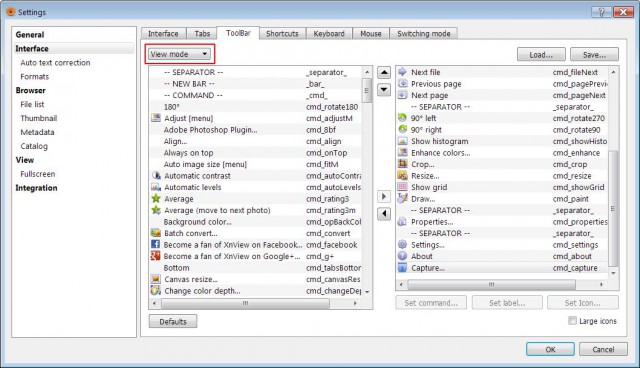Image resolution: width=640 pixels, height=368 pixels.
Task: Open the View mode dropdown
Action: click(180, 54)
